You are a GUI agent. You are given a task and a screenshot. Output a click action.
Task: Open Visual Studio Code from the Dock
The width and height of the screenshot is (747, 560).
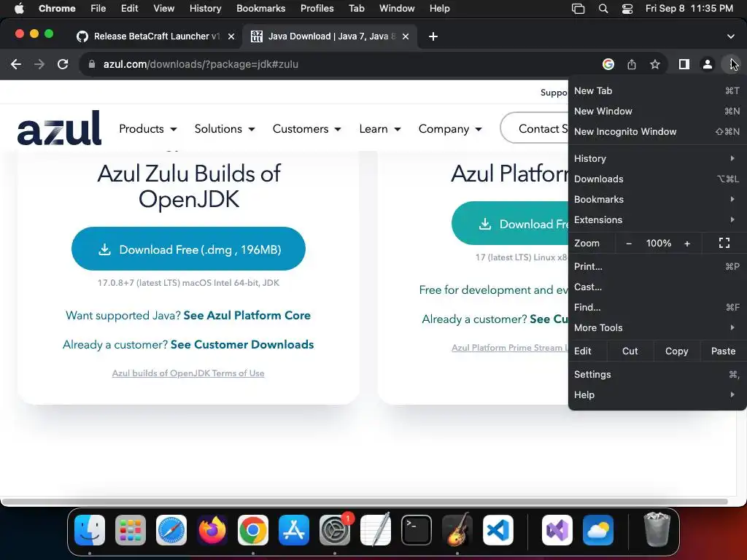498,530
